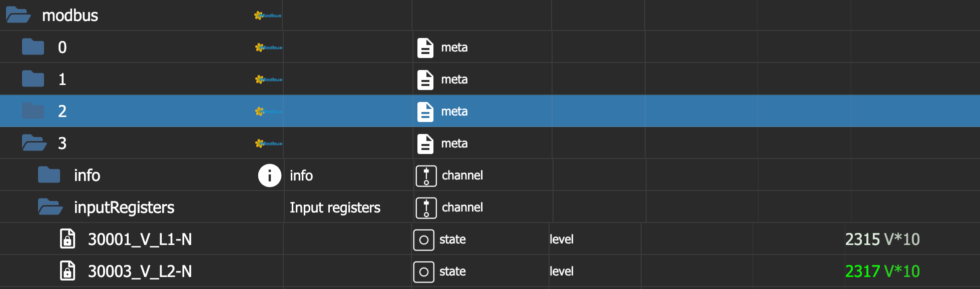Expand folder 1 in the tree
This screenshot has width=980, height=289.
[33, 79]
